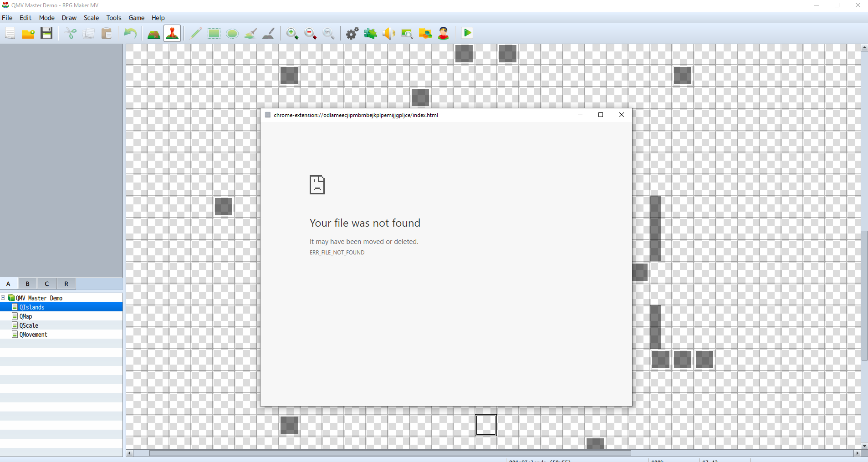Open the Game menu
Screen dimensions: 868x462
(x=137, y=18)
